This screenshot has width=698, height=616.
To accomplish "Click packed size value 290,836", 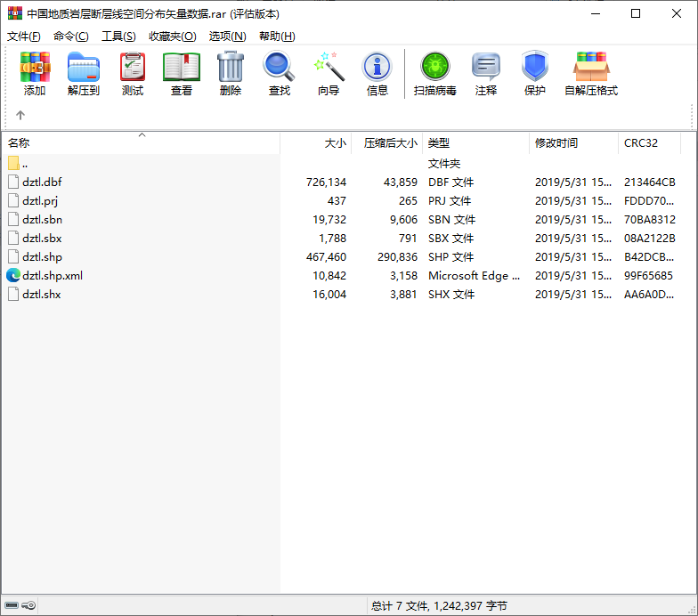I will (x=397, y=256).
